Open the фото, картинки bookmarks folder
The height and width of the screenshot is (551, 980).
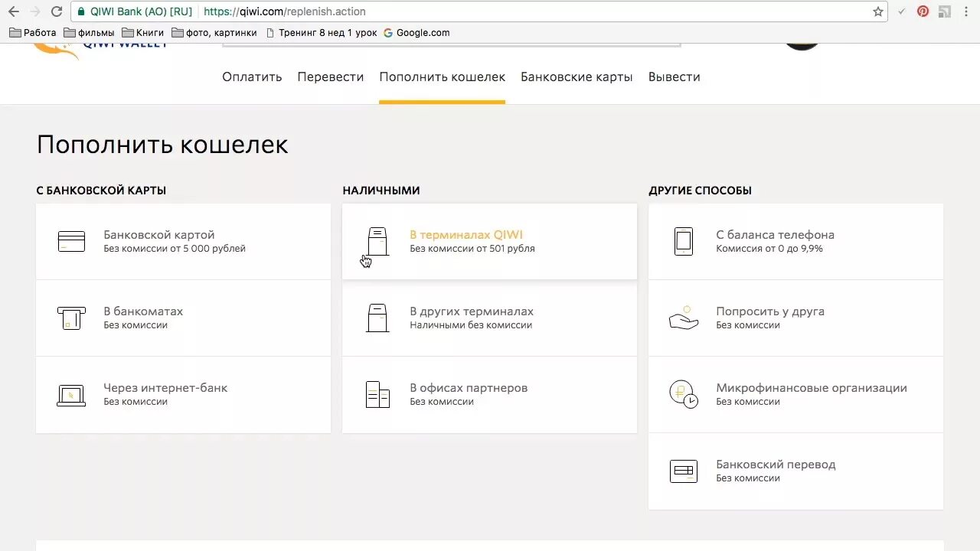pos(214,33)
